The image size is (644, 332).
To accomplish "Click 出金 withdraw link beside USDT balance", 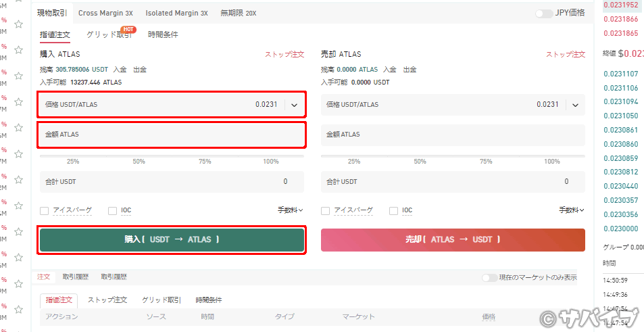I will tap(140, 70).
